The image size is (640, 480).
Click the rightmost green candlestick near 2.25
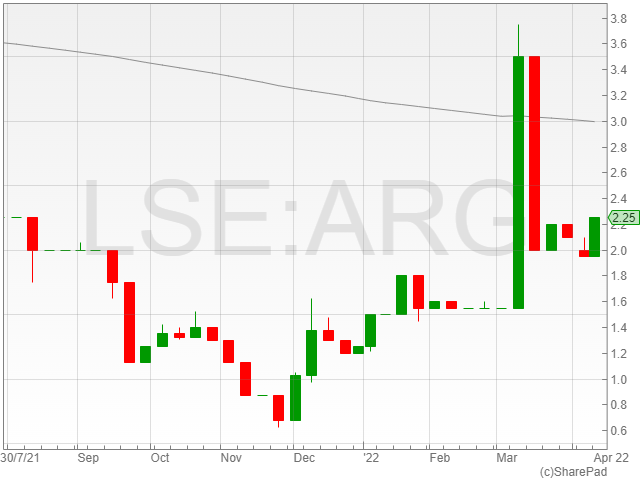(x=594, y=236)
